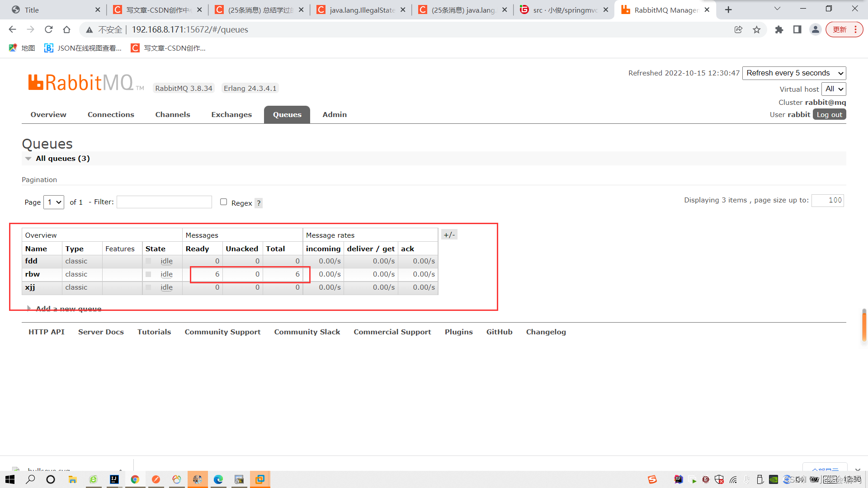Image resolution: width=868 pixels, height=488 pixels.
Task: Open the Refresh every 5 seconds dropdown
Action: pyautogui.click(x=794, y=73)
